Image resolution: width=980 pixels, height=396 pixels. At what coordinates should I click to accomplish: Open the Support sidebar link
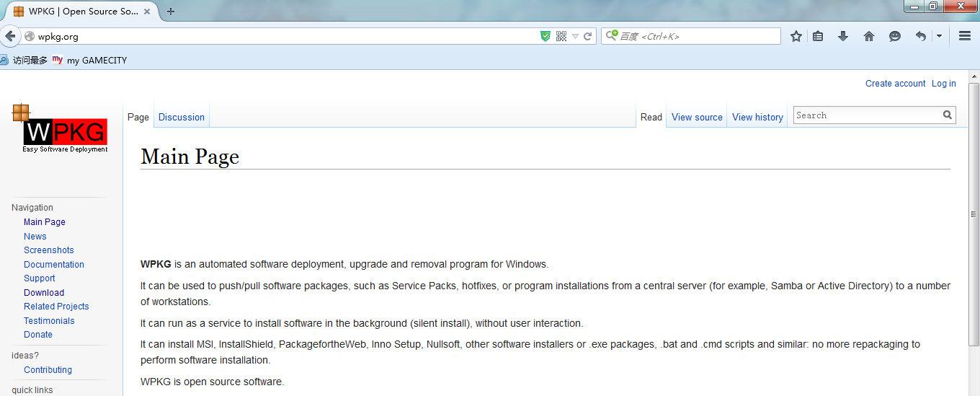pyautogui.click(x=40, y=278)
